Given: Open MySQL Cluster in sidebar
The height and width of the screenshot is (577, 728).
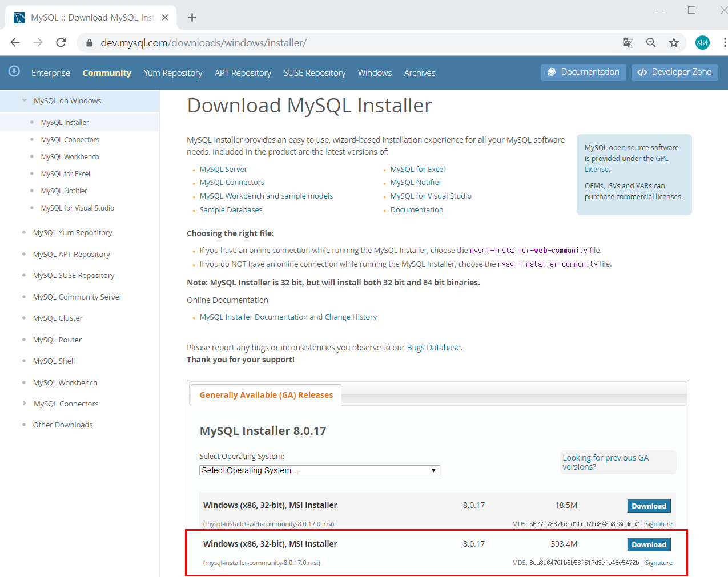Looking at the screenshot, I should pyautogui.click(x=58, y=318).
